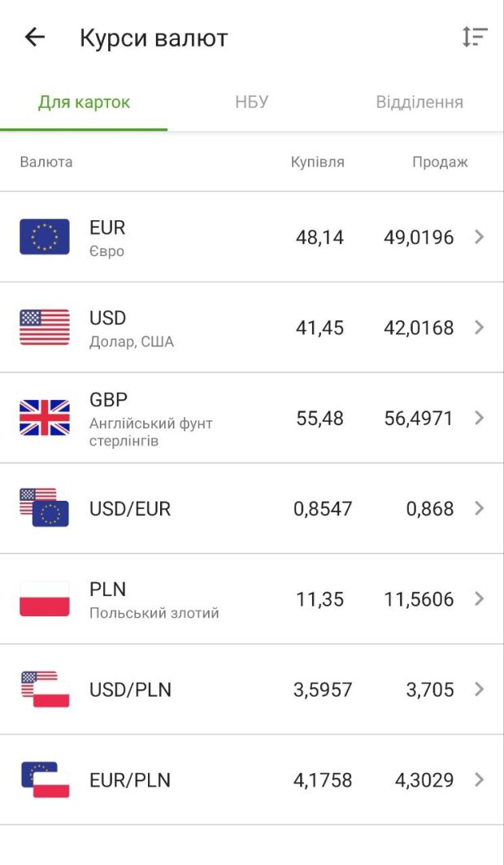Tap the Купівля column header

click(318, 162)
